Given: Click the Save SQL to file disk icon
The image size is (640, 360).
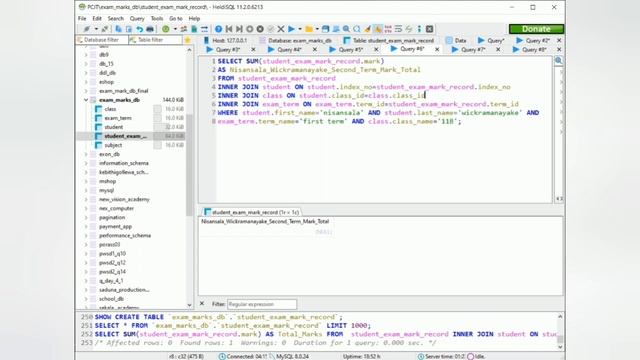Looking at the screenshot, I should (325, 29).
